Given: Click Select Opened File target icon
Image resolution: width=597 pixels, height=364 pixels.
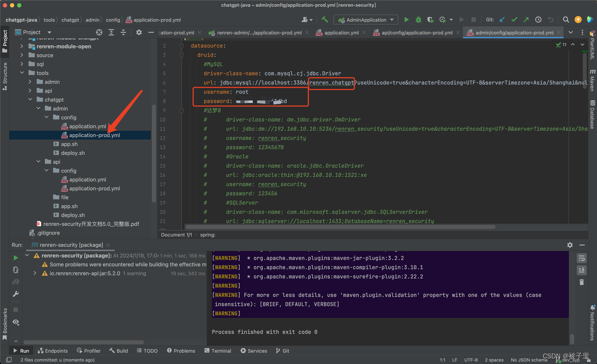Looking at the screenshot, I should click(99, 32).
